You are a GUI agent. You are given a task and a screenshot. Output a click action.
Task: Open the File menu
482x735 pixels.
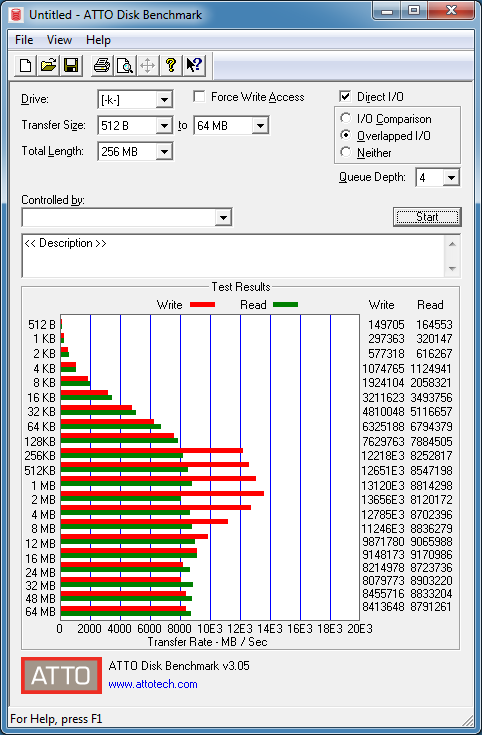tap(24, 40)
